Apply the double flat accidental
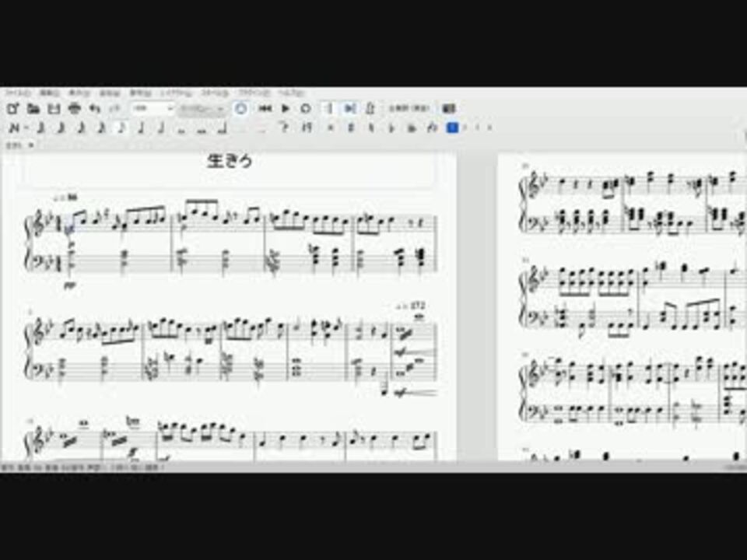The width and height of the screenshot is (747, 560). click(x=412, y=128)
